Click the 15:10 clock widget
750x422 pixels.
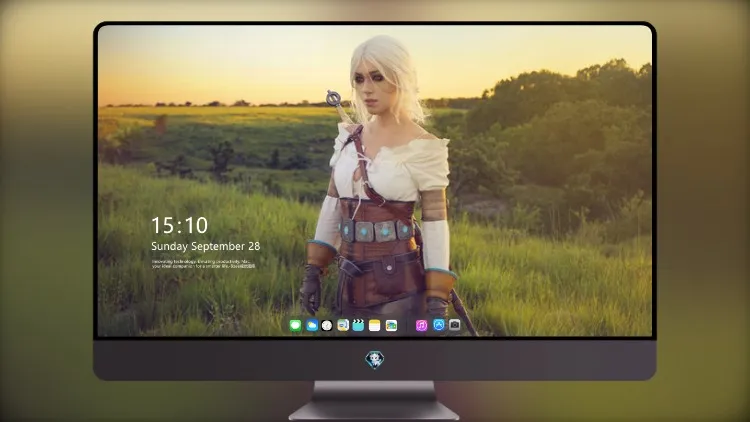179,225
